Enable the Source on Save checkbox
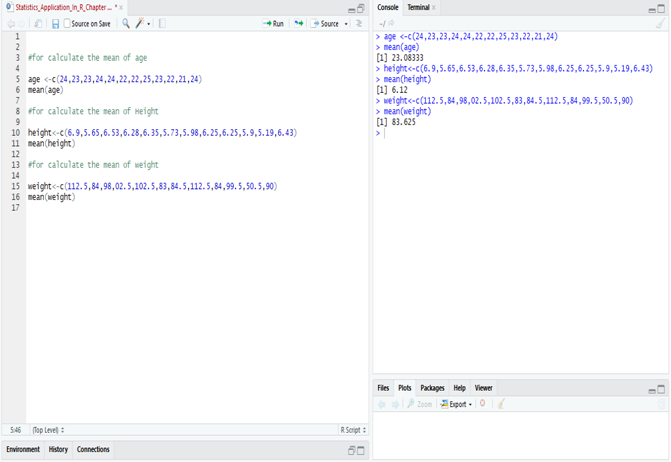This screenshot has height=462, width=671. pyautogui.click(x=67, y=24)
